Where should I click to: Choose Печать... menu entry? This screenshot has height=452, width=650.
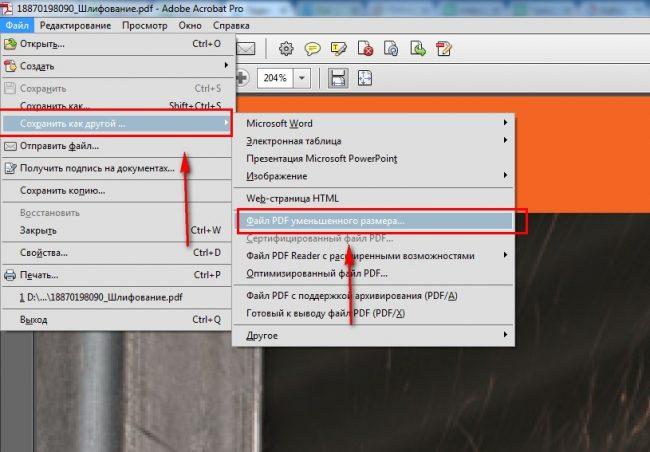click(117, 275)
